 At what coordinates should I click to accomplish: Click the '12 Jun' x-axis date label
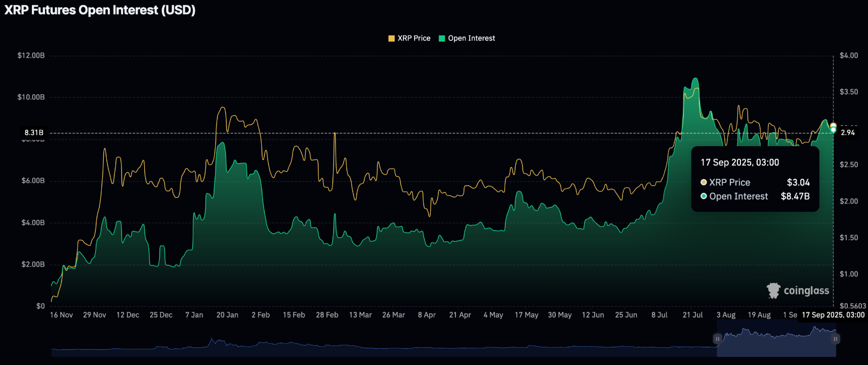pos(593,315)
